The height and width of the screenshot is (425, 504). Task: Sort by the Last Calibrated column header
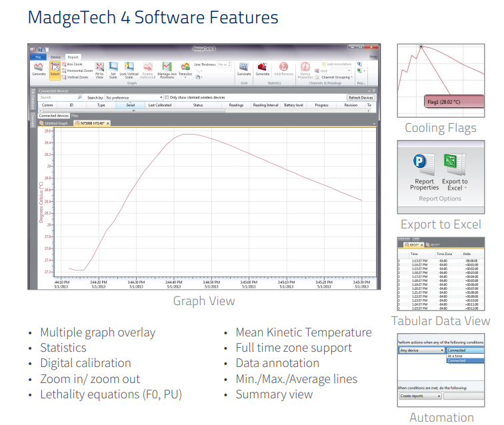coord(160,105)
